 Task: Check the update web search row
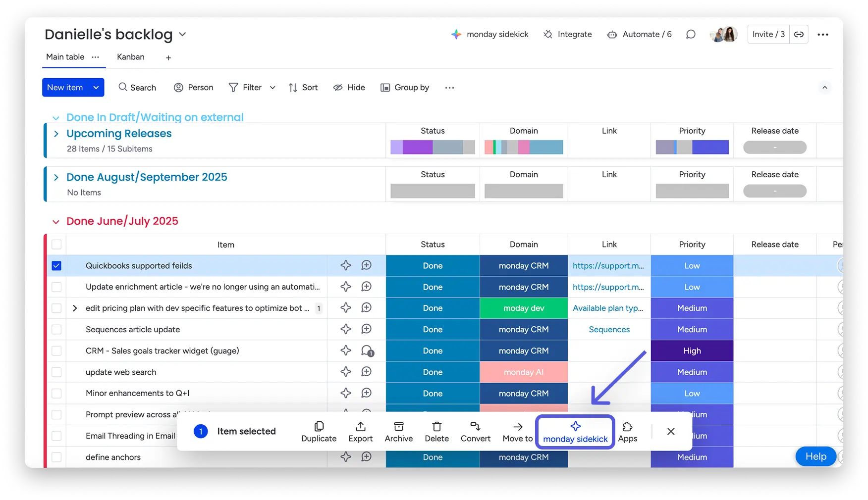[56, 372]
